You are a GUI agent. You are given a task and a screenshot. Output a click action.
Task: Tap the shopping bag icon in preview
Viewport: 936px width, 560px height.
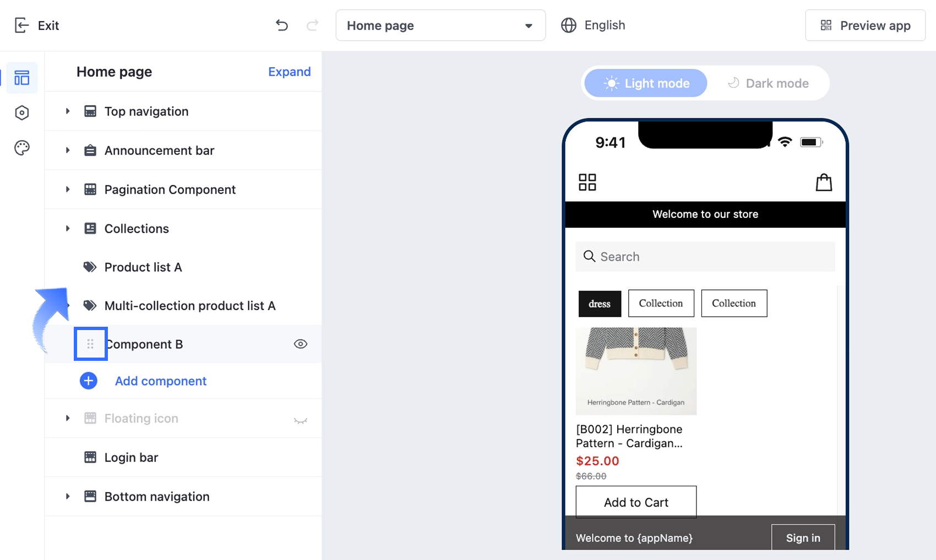tap(824, 182)
